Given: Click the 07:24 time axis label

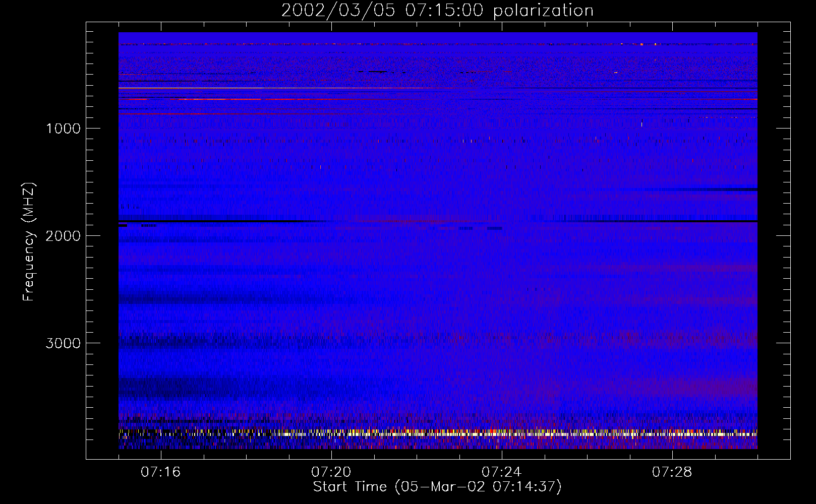Looking at the screenshot, I should coord(501,472).
